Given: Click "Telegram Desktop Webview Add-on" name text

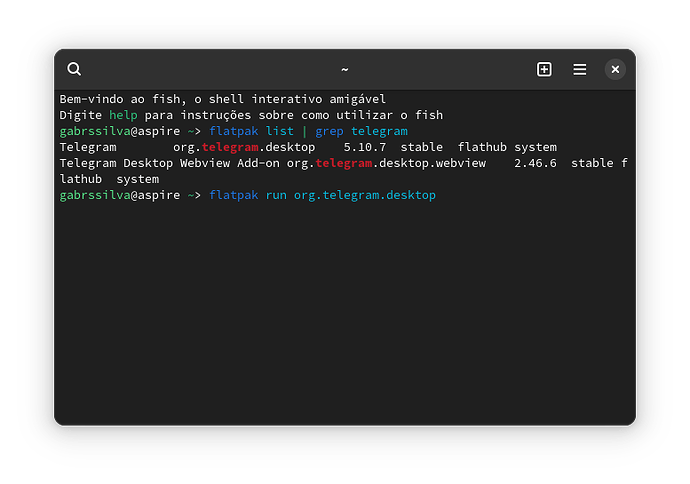Looking at the screenshot, I should [x=170, y=163].
